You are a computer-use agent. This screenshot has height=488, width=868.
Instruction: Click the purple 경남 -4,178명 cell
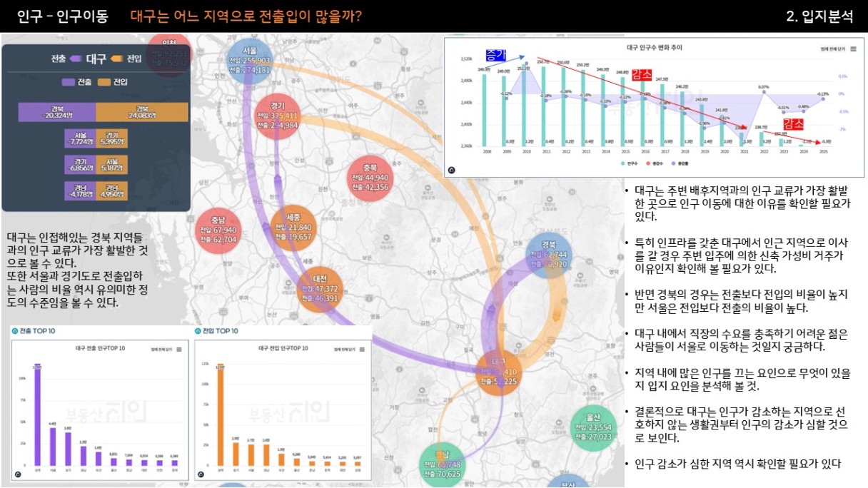(80, 190)
